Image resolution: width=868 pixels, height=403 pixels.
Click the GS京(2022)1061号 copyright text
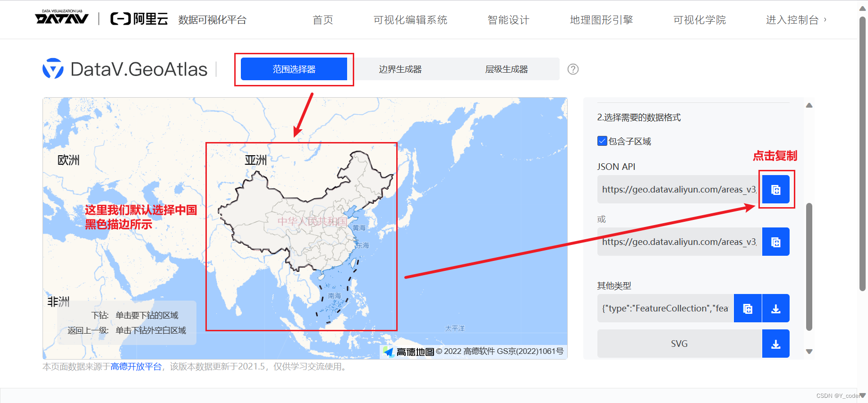pos(530,351)
